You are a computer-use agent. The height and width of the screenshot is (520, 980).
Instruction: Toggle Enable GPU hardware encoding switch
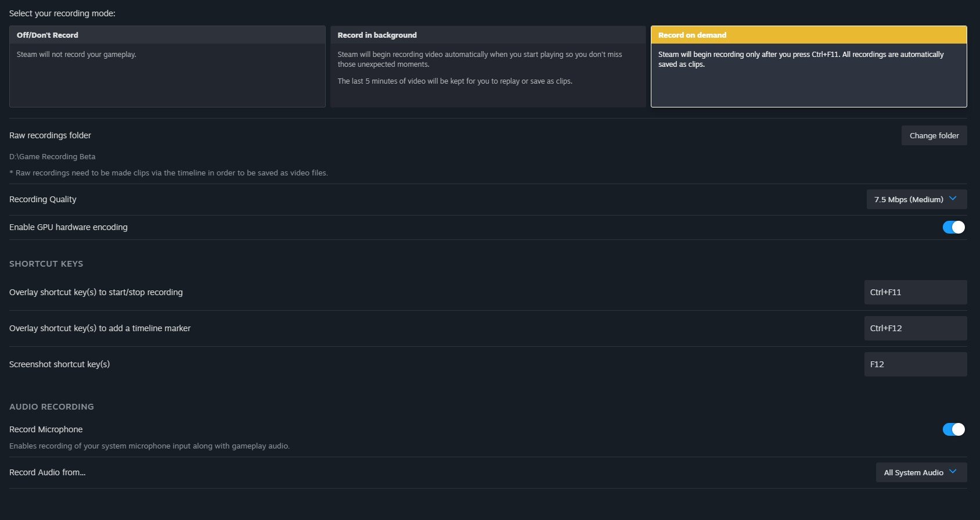953,227
